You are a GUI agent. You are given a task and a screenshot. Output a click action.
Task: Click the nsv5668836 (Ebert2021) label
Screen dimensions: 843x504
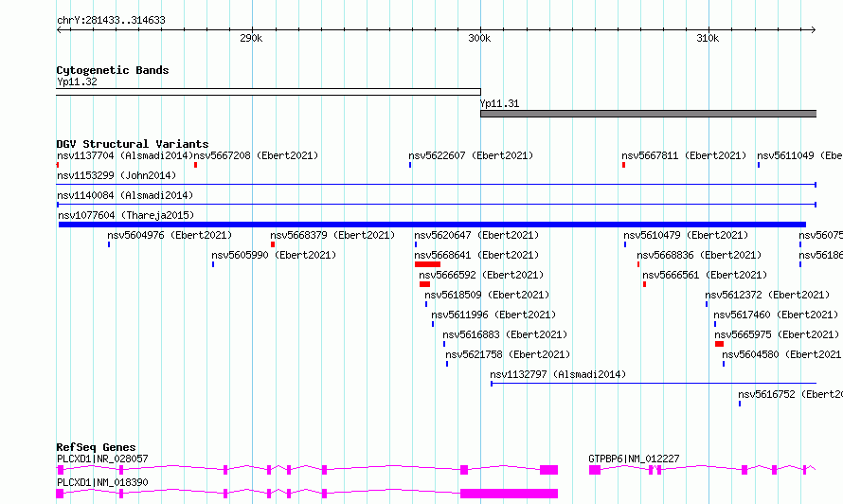click(x=699, y=256)
